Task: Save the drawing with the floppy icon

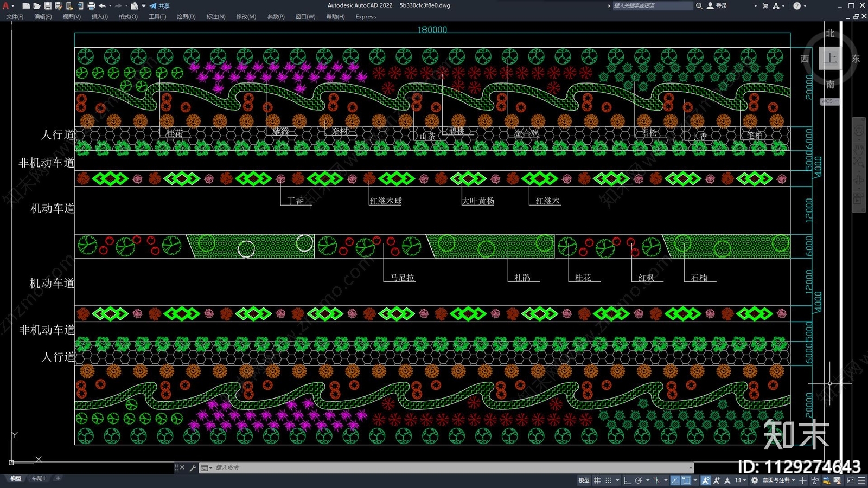Action: [48, 6]
